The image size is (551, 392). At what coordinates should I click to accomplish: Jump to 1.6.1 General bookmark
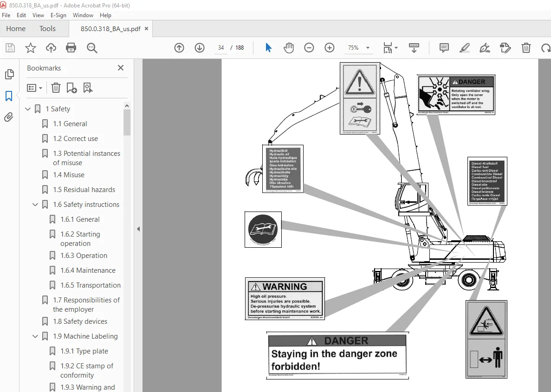80,219
